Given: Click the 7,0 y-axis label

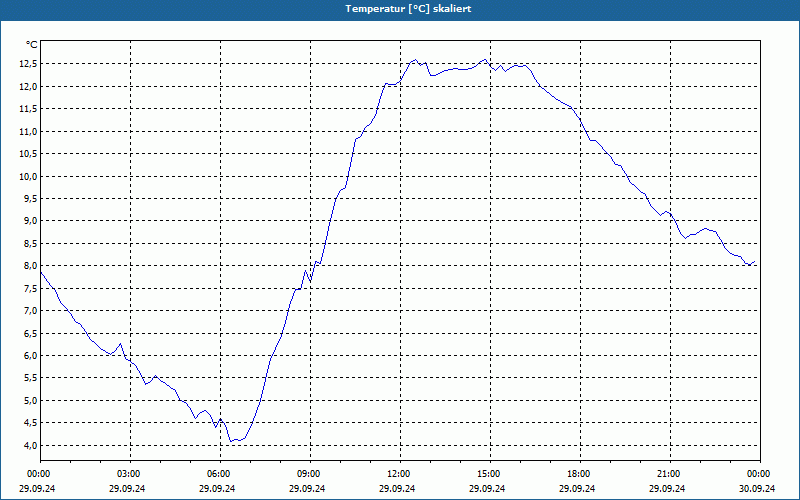Looking at the screenshot, I should 31,311.
